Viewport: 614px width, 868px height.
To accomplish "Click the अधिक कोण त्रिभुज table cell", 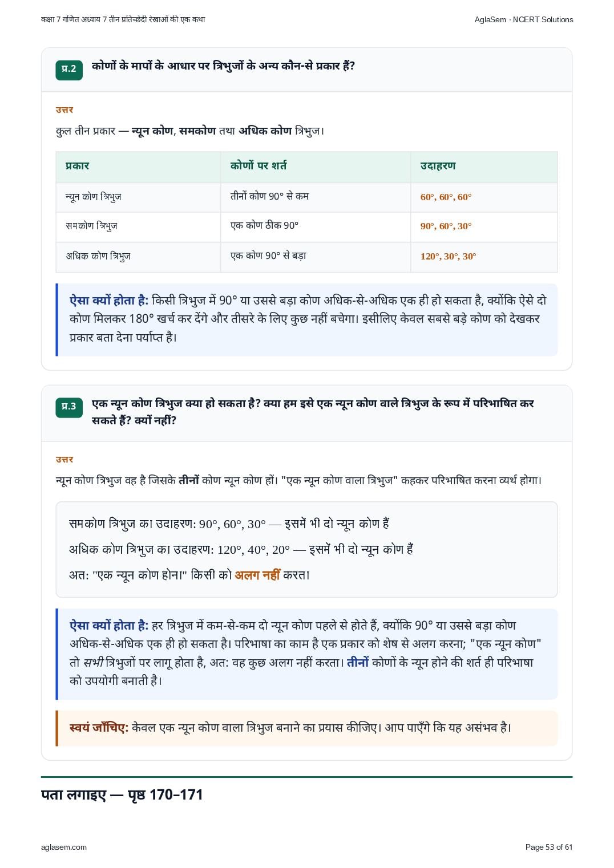I will pos(98,256).
